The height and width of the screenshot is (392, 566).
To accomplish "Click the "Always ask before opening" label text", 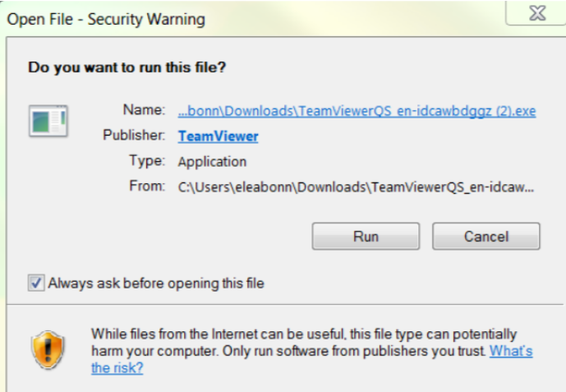I will click(156, 283).
